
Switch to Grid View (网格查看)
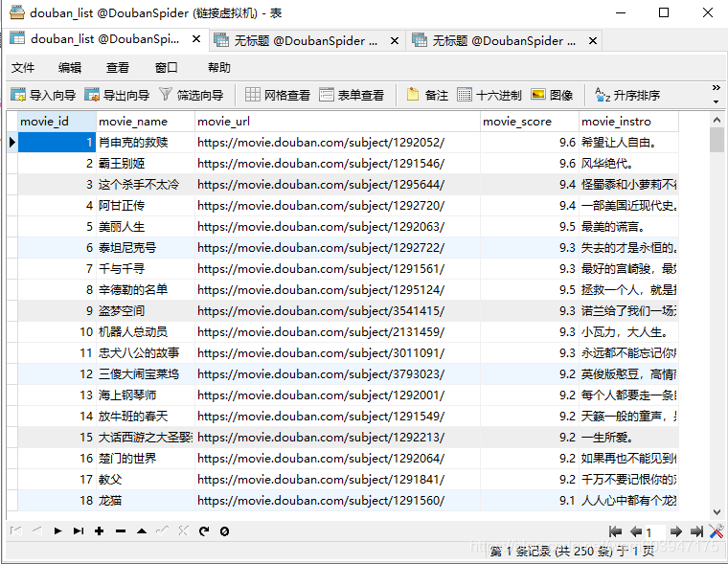[277, 95]
